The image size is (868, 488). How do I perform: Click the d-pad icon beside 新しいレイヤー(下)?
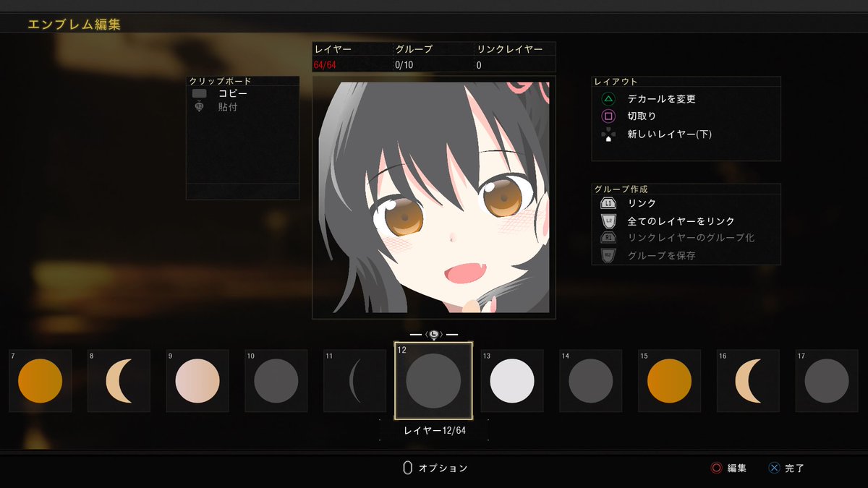tap(608, 134)
